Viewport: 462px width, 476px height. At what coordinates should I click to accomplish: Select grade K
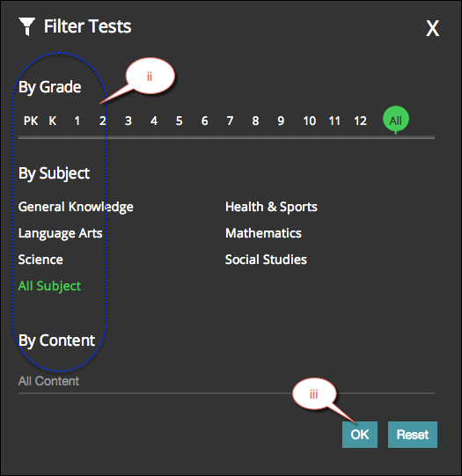pyautogui.click(x=53, y=121)
